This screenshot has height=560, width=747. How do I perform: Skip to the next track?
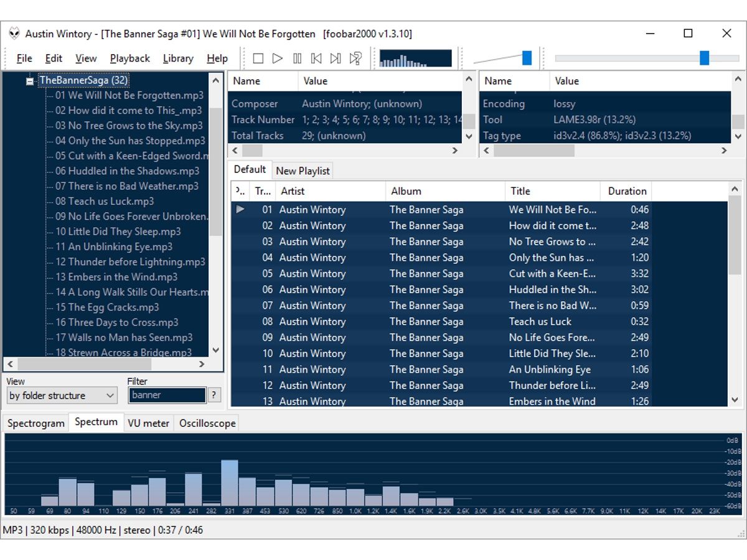click(x=336, y=58)
